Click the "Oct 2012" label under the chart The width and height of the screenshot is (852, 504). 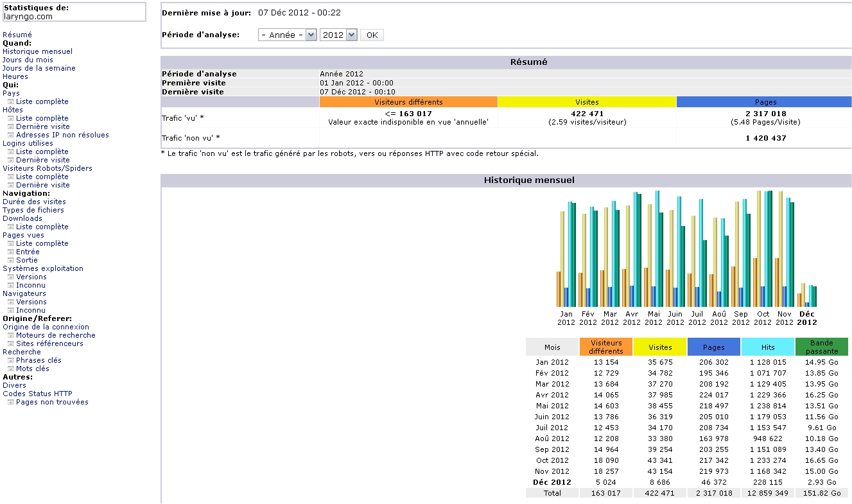(763, 318)
